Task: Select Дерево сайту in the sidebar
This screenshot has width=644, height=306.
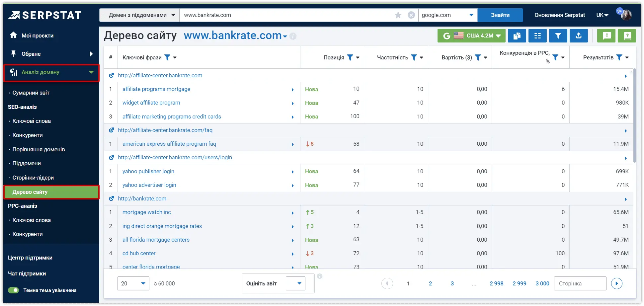Action: click(x=51, y=192)
